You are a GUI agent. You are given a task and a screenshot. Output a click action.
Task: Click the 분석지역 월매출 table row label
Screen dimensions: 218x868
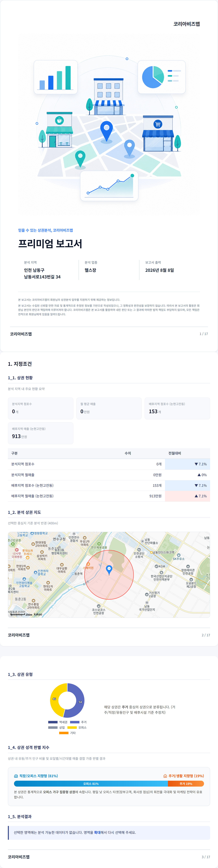(23, 475)
